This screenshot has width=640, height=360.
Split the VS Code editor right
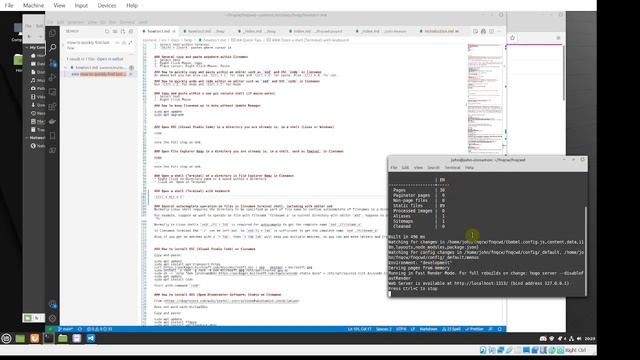[491, 31]
